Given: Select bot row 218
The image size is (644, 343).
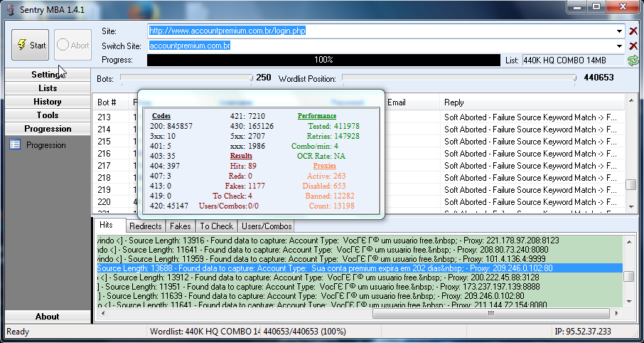Looking at the screenshot, I should [x=358, y=178].
